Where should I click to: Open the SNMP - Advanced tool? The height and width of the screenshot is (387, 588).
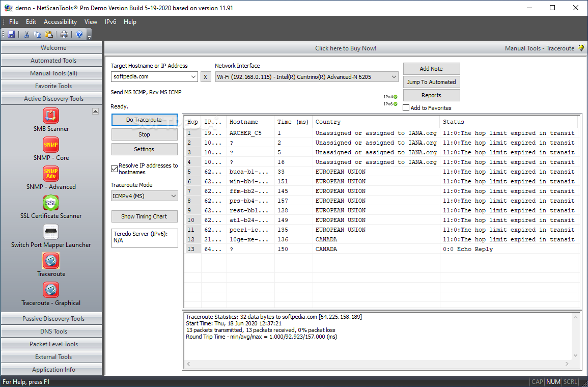pos(51,178)
